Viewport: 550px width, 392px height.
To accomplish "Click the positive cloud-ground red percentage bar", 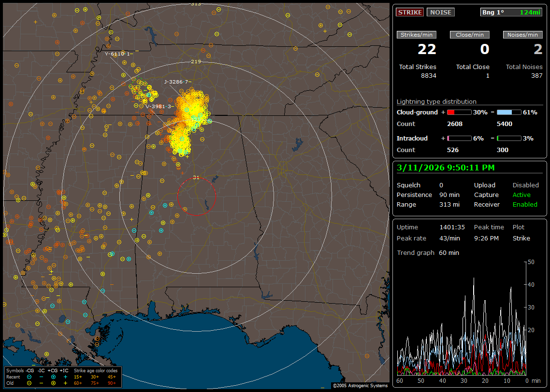I will pyautogui.click(x=459, y=112).
